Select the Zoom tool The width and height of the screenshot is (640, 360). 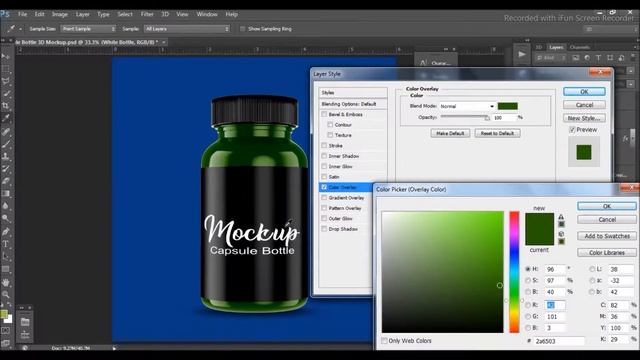coord(6,294)
